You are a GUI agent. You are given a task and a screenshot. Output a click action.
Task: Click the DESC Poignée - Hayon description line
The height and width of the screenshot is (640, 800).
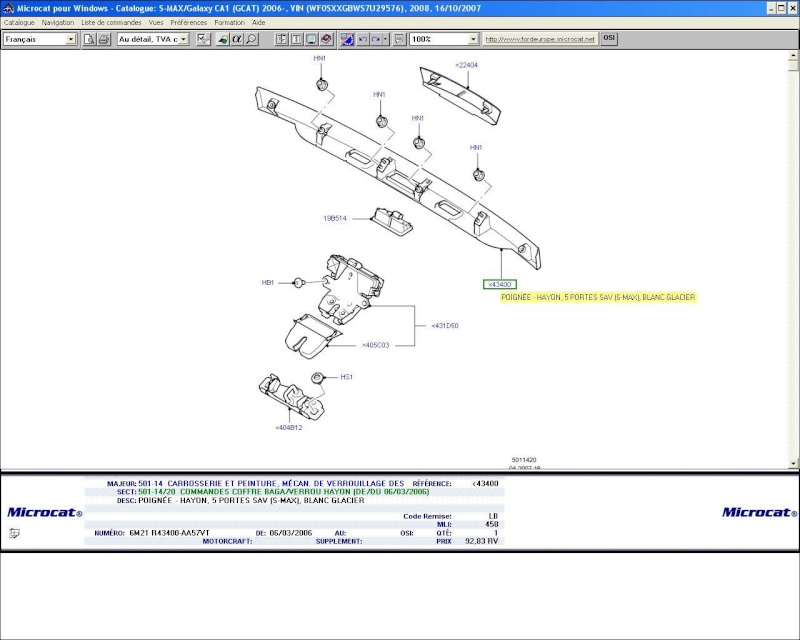(x=240, y=500)
